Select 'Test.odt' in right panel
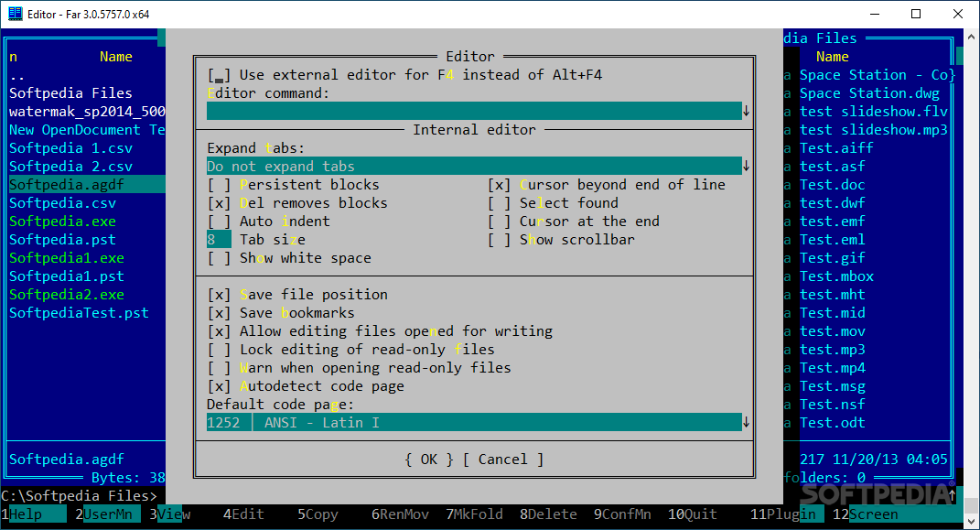This screenshot has width=980, height=530. pos(832,423)
